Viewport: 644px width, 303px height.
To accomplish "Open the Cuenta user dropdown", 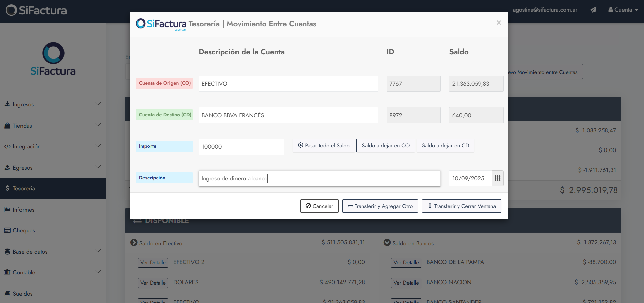I will tap(623, 10).
